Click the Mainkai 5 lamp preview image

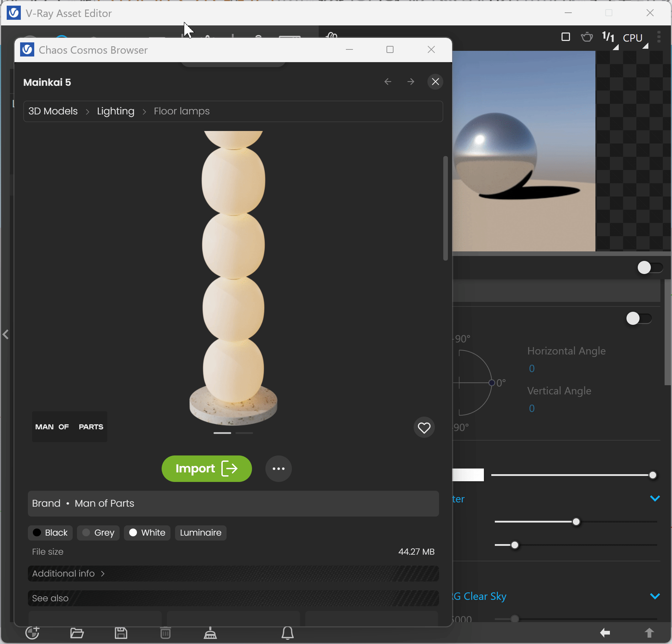(233, 278)
